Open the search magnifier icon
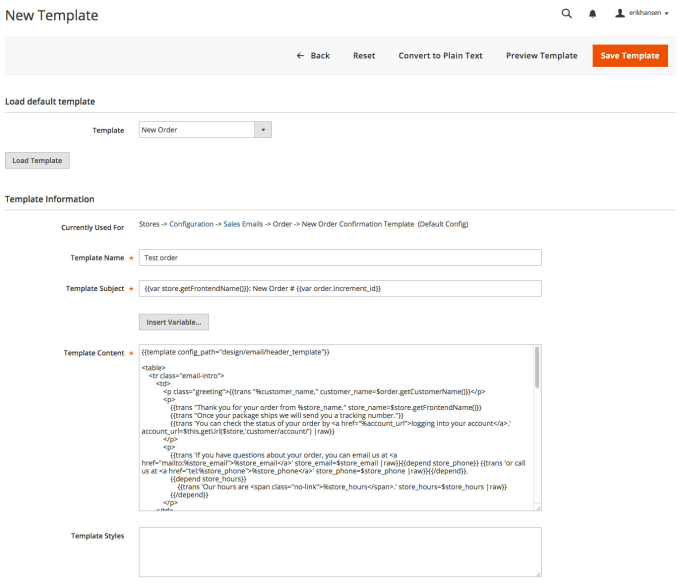 [x=566, y=13]
